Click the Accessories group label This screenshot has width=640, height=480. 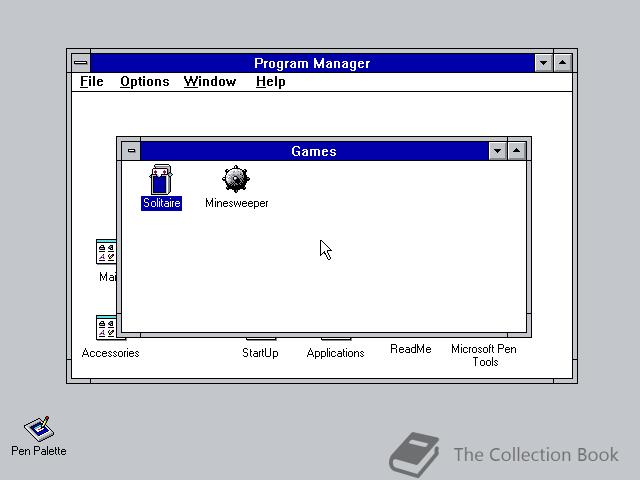click(x=110, y=353)
